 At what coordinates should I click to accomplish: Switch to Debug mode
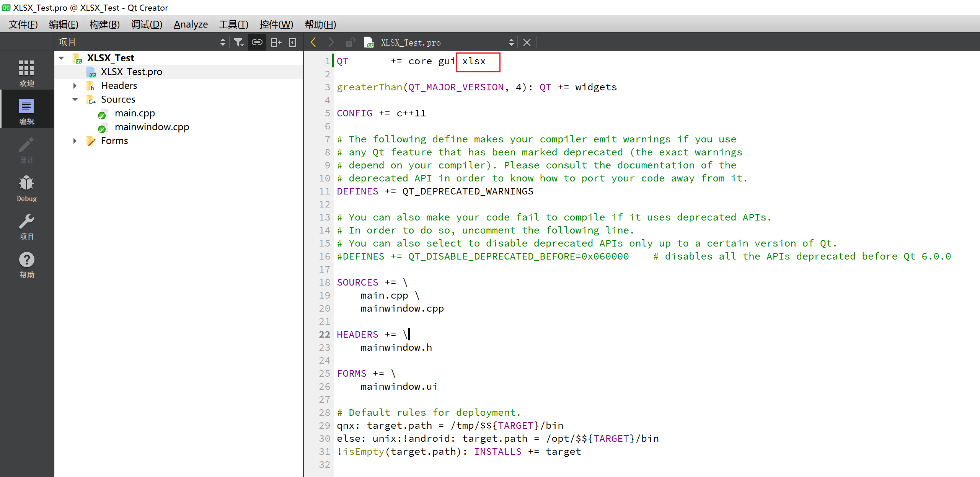(x=26, y=188)
